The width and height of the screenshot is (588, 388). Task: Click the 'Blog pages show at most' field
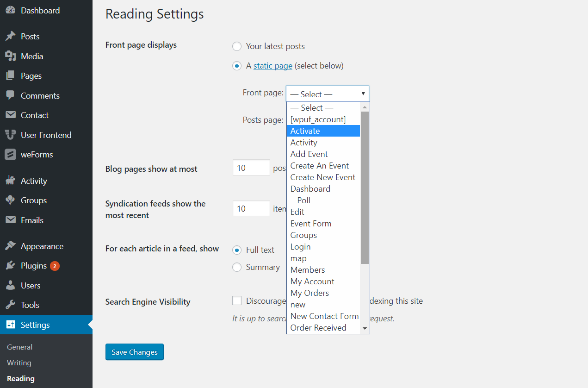pyautogui.click(x=251, y=168)
